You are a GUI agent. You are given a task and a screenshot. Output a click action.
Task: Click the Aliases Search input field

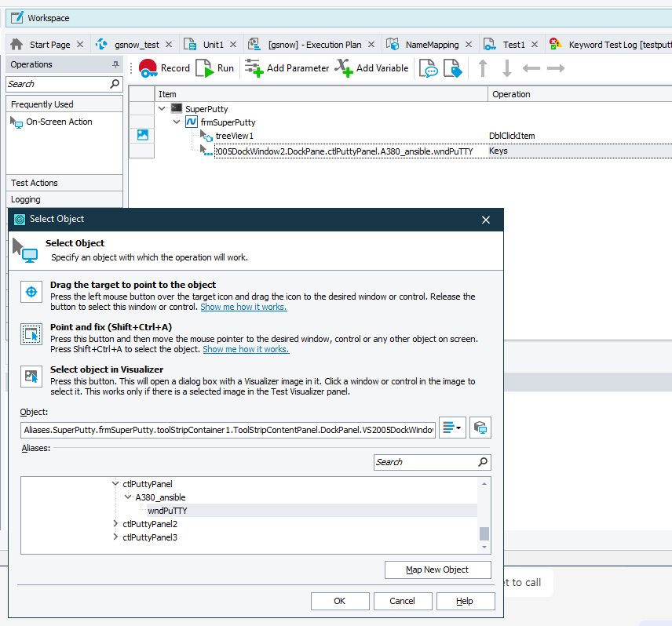(x=425, y=462)
